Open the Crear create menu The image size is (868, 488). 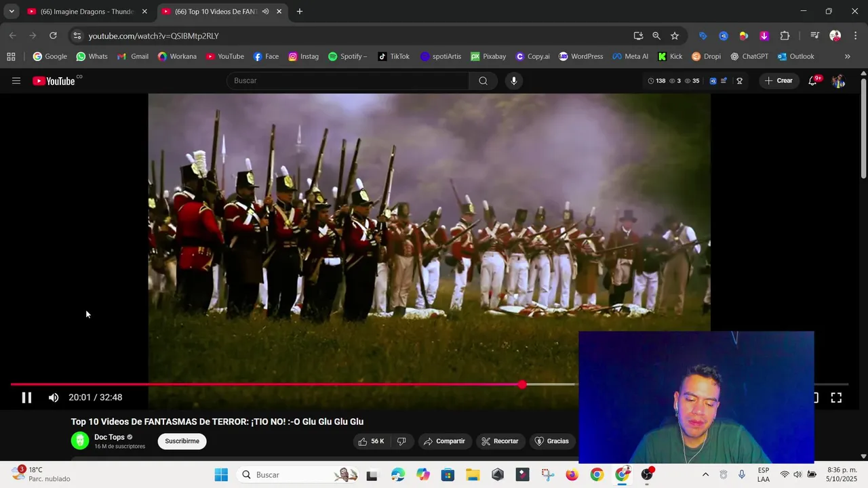(778, 81)
